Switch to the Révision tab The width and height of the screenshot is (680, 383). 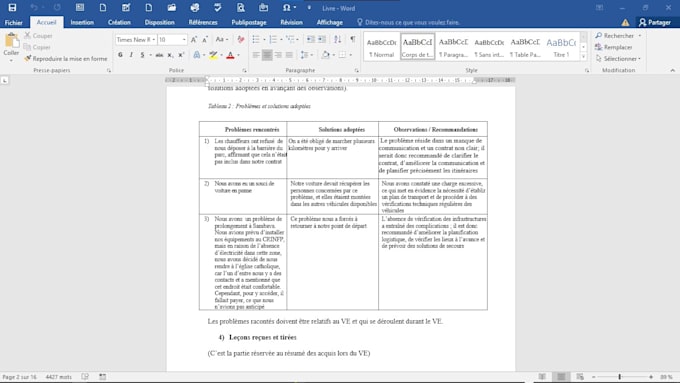click(x=291, y=23)
